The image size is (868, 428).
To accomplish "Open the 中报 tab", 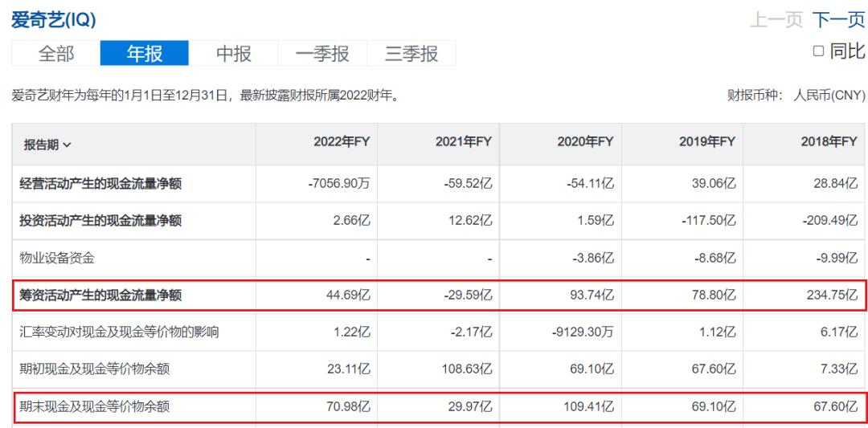I will tap(233, 54).
